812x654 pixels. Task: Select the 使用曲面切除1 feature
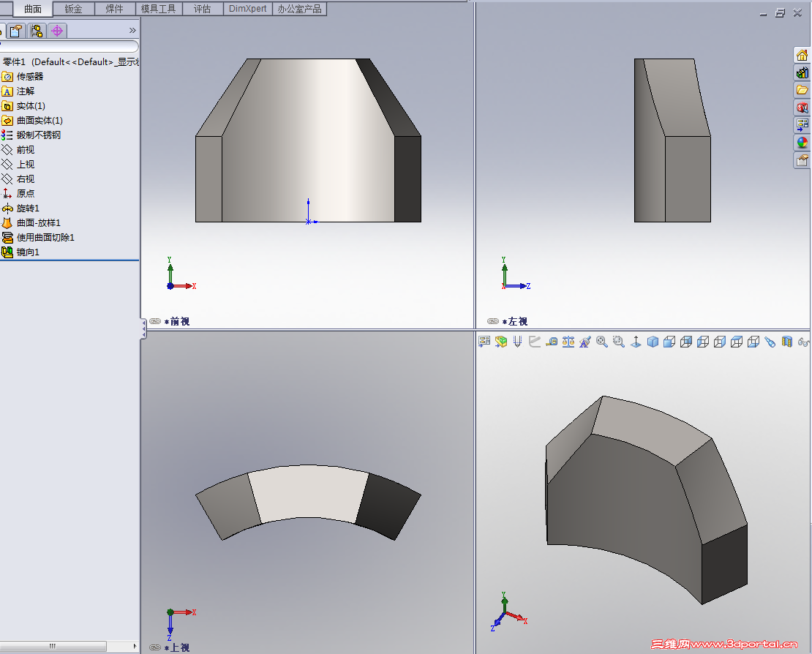click(38, 238)
